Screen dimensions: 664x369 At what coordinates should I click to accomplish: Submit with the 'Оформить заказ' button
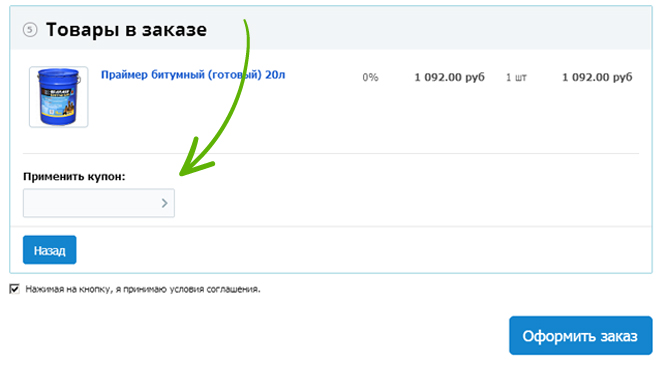coord(581,336)
